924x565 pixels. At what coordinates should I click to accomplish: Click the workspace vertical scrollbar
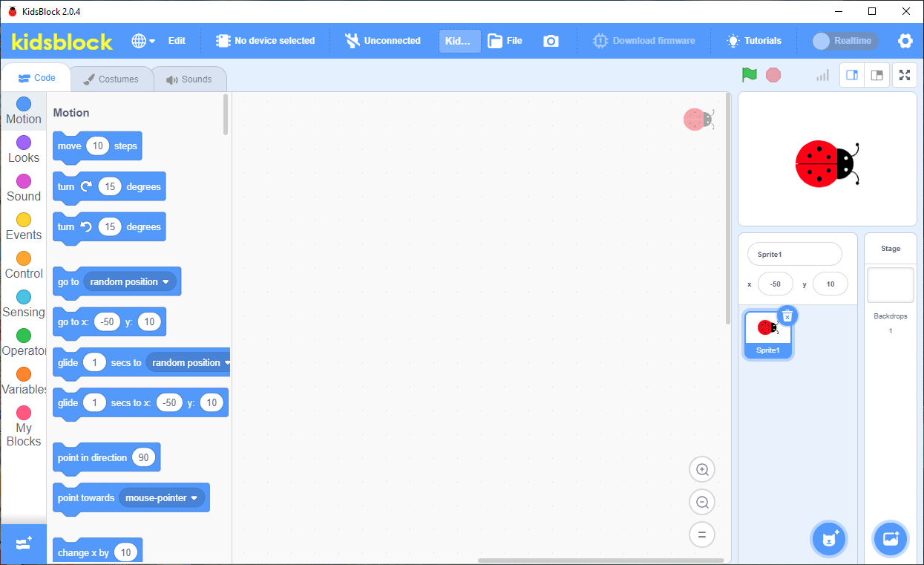coord(728,209)
